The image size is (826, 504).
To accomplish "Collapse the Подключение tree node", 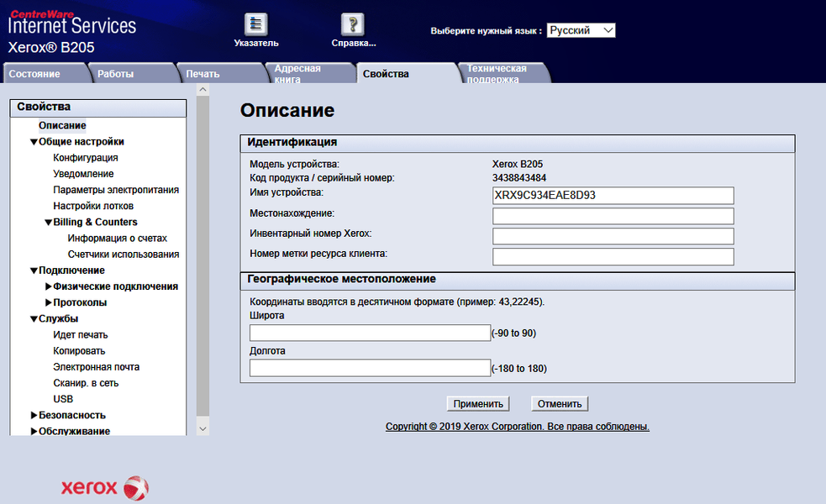I will [34, 270].
